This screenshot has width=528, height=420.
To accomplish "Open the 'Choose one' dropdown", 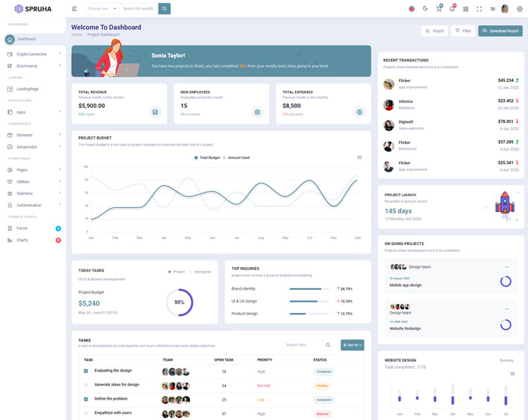I will 101,9.
